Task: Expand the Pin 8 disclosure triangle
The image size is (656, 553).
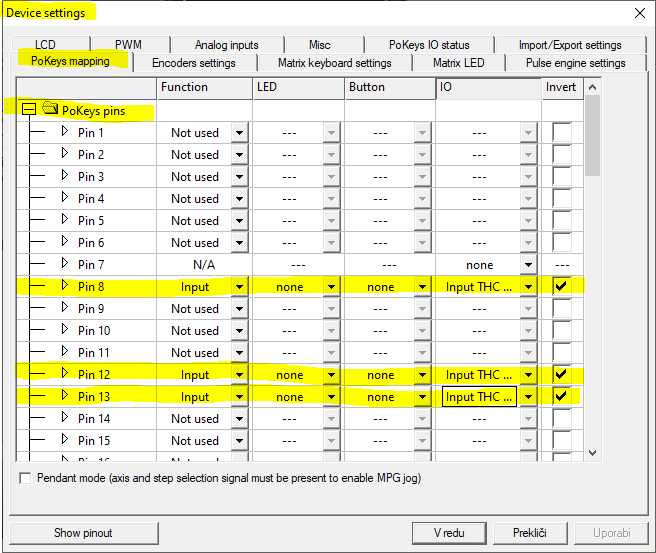Action: click(64, 286)
